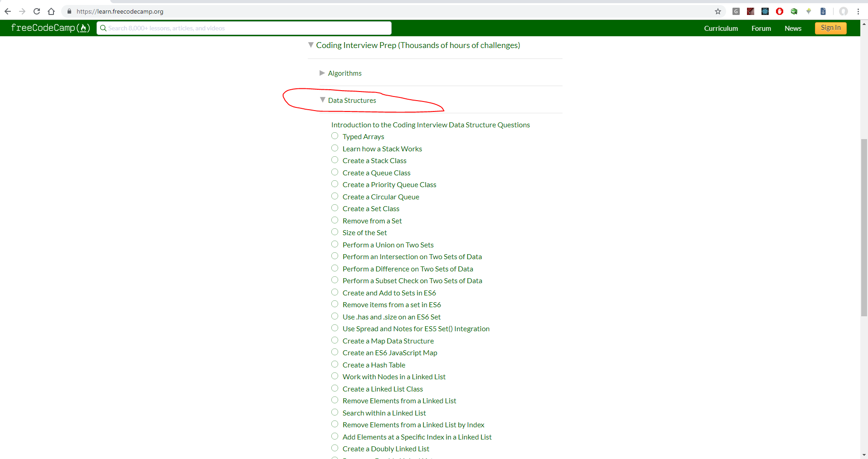Open Introduction to the Coding Interview Data Structure Questions
The image size is (868, 459).
click(431, 125)
